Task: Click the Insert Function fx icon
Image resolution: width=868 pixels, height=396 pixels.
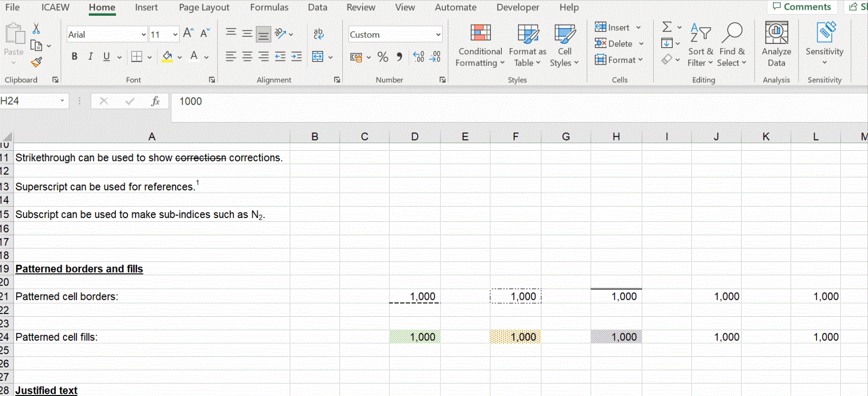Action: [x=155, y=101]
